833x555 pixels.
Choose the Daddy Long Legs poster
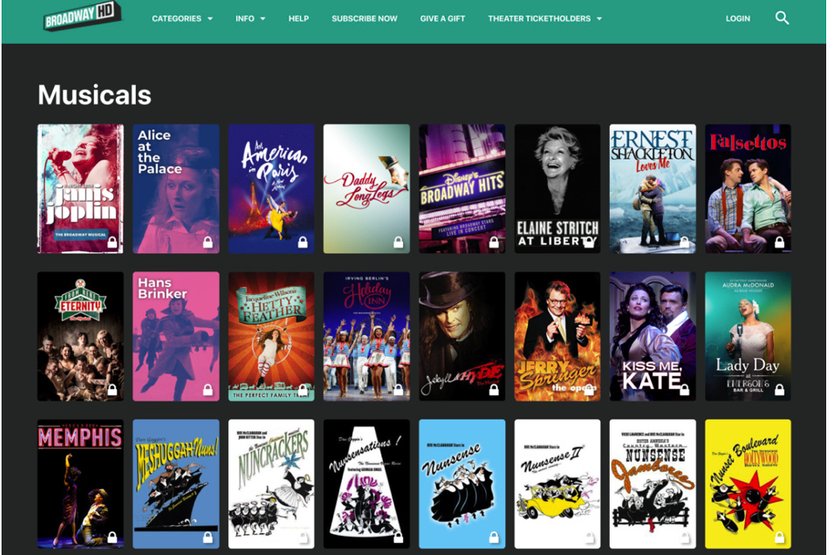tap(367, 189)
